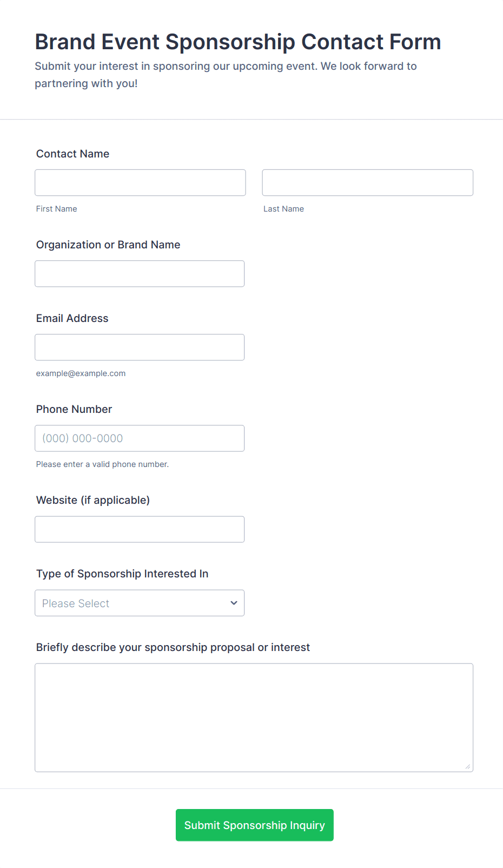503x868 pixels.
Task: Click the Brand Event Sponsorship Contact Form heading
Action: 238,42
